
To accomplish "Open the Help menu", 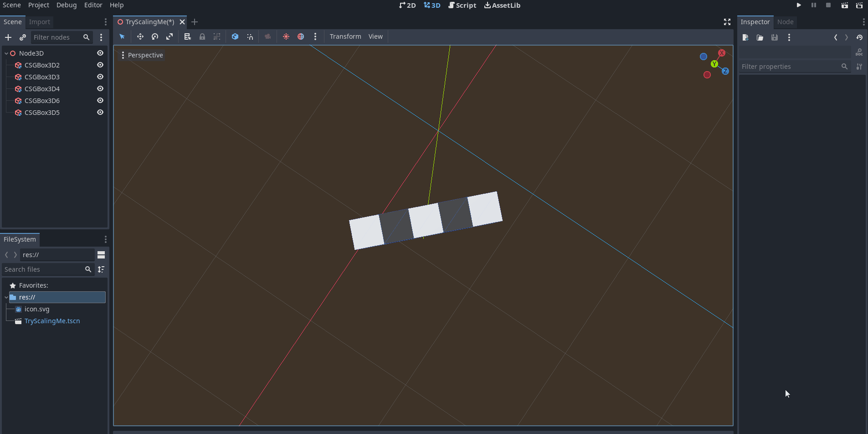I will click(x=117, y=5).
